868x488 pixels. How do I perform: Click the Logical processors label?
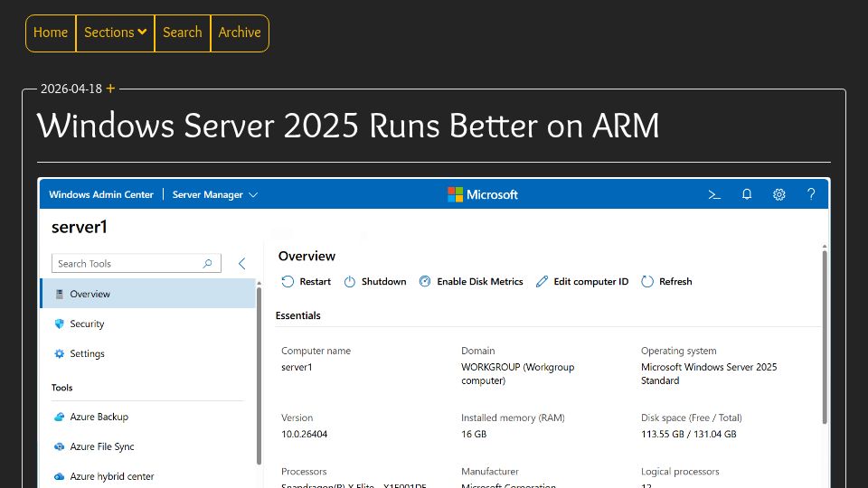coord(680,472)
